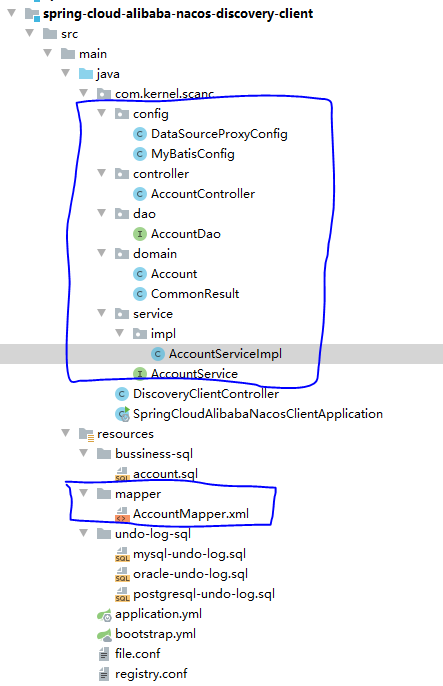The width and height of the screenshot is (443, 686).
Task: Click the SQL icon of mysql-undo-log.sql
Action: click(122, 554)
